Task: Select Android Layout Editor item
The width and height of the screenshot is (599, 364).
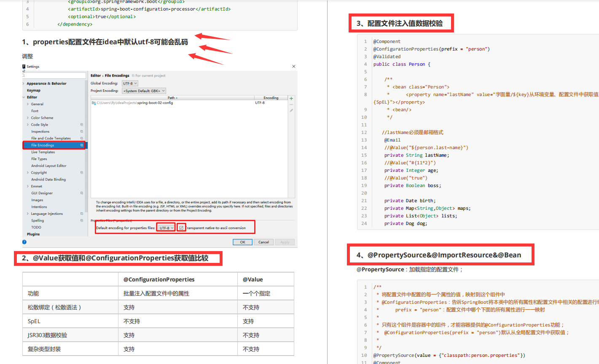Action: pos(49,166)
